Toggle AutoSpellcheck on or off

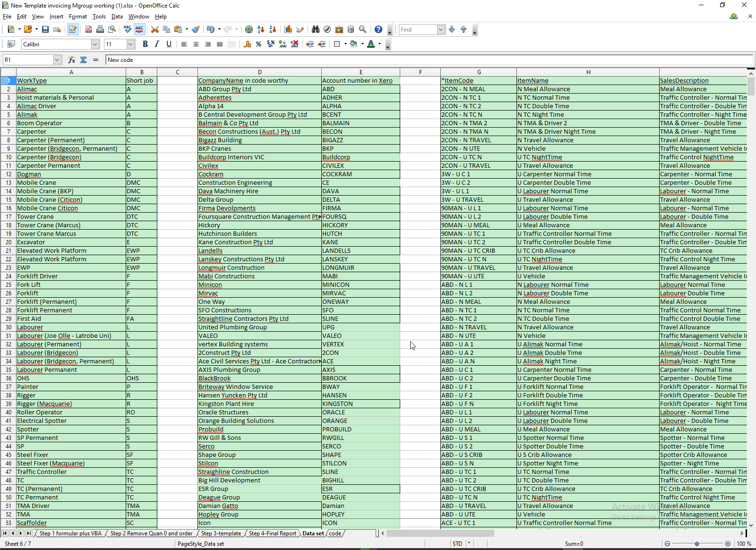pyautogui.click(x=139, y=29)
